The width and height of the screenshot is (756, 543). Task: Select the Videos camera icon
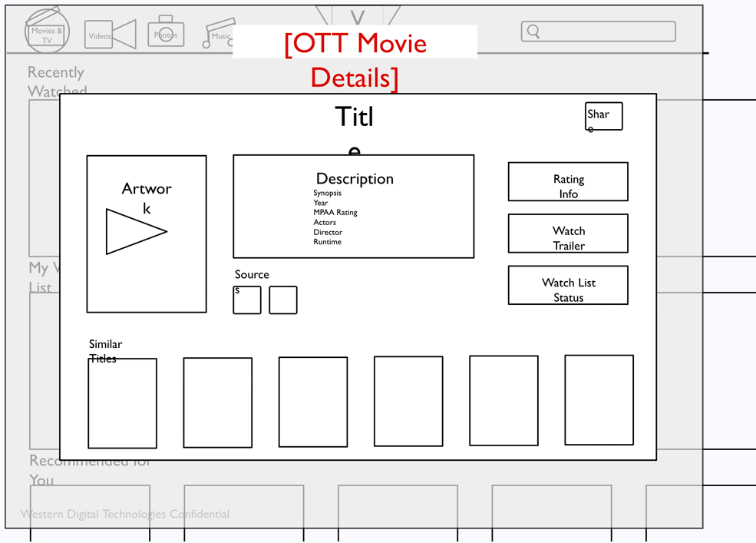click(x=109, y=33)
